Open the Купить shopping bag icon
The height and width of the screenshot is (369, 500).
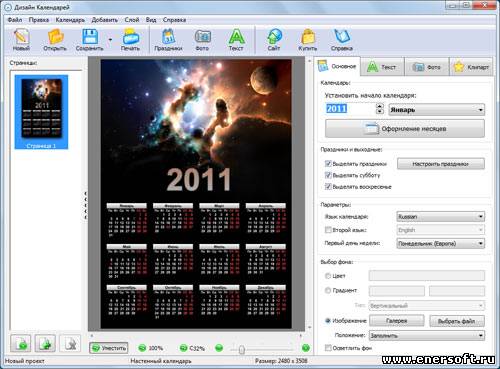tap(308, 37)
